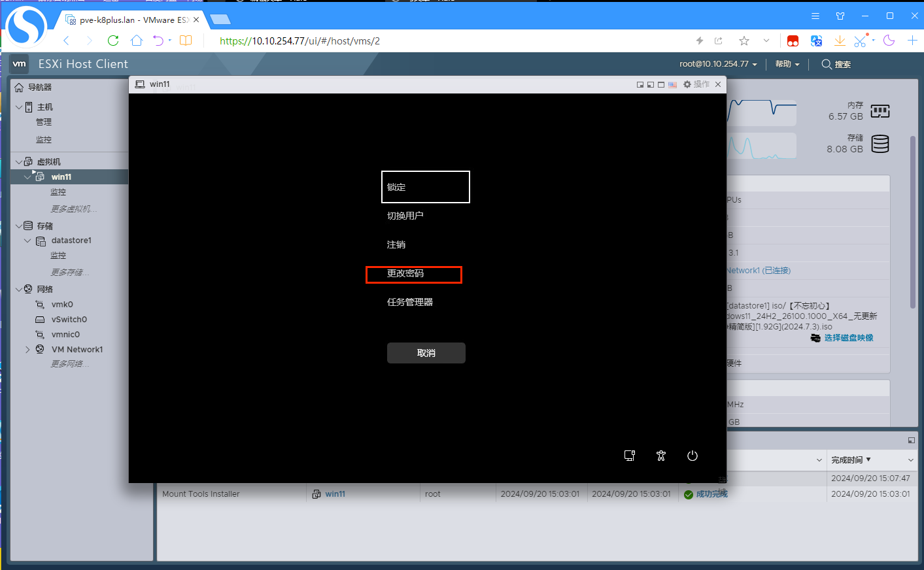Select 任务管理器 option
924x570 pixels.
[410, 302]
